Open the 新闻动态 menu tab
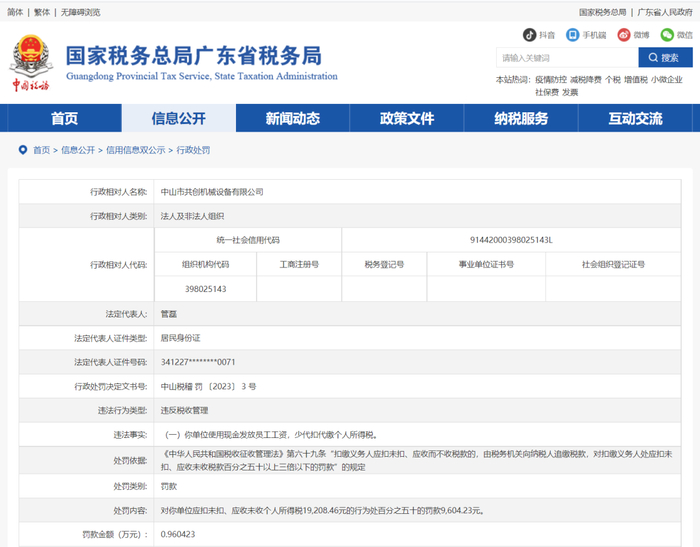Image resolution: width=700 pixels, height=547 pixels. pyautogui.click(x=293, y=118)
